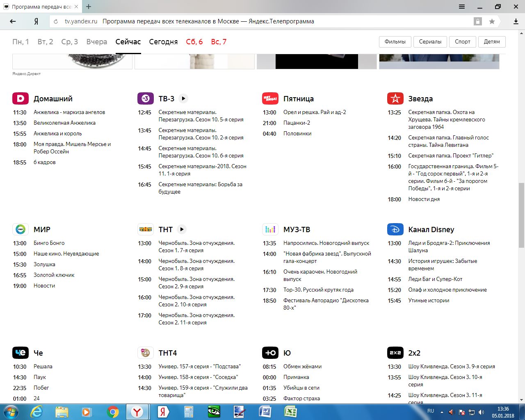Viewport: 525px width, 420px height.
Task: Open Орел и решка. Рай и ад-2
Action: (315, 112)
